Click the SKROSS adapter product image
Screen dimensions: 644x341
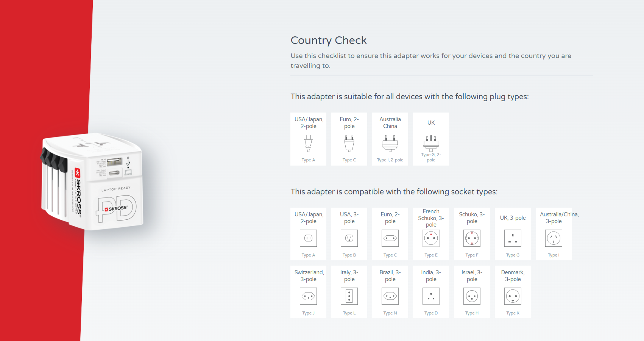click(93, 182)
